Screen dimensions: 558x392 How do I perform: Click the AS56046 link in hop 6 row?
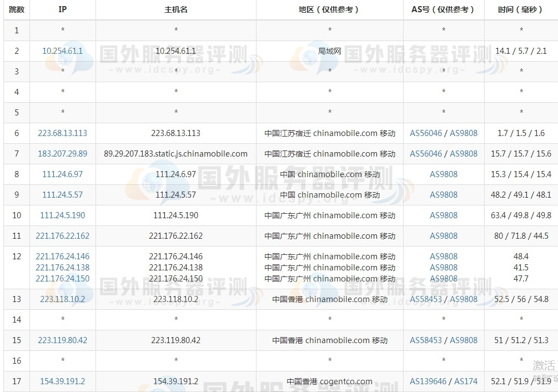pos(426,133)
